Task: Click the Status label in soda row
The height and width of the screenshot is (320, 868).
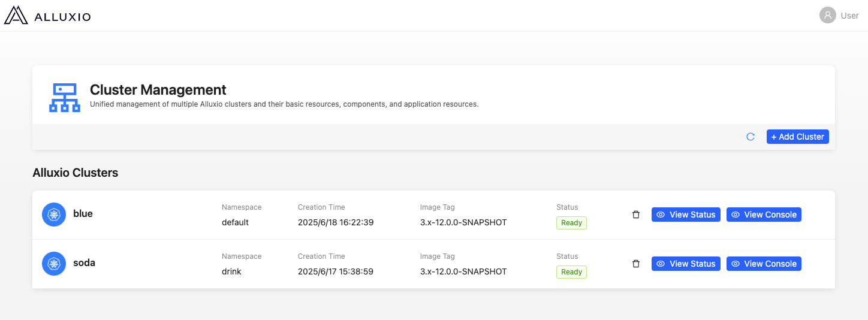Action: point(567,256)
